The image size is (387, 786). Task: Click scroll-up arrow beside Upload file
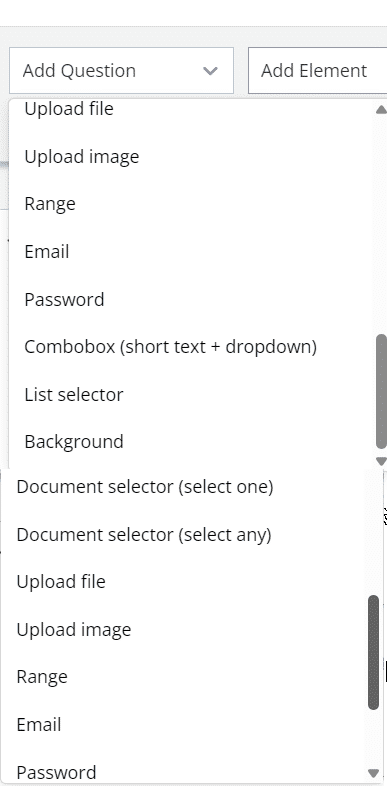(x=381, y=109)
